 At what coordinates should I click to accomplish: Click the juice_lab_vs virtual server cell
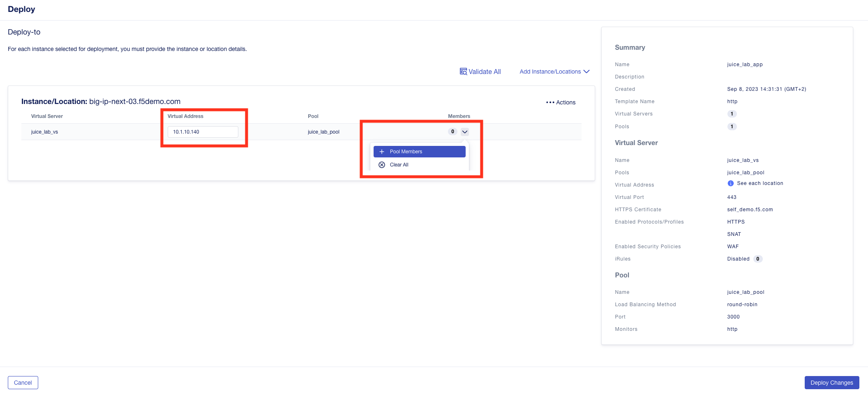pos(44,132)
